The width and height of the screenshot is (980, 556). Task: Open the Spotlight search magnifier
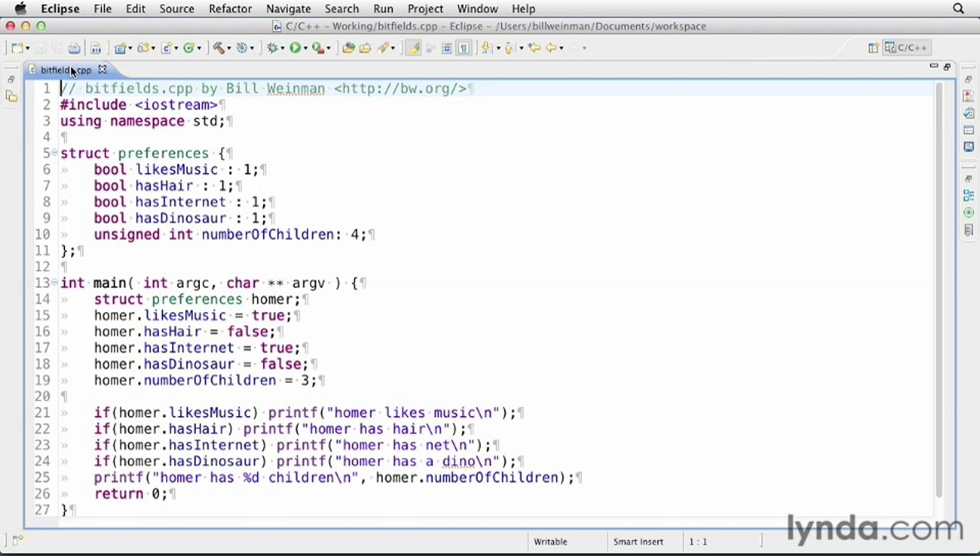958,8
